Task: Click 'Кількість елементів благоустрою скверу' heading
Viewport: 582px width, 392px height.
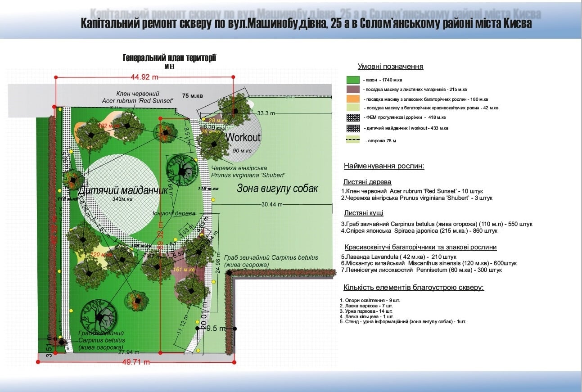Action: pyautogui.click(x=413, y=288)
